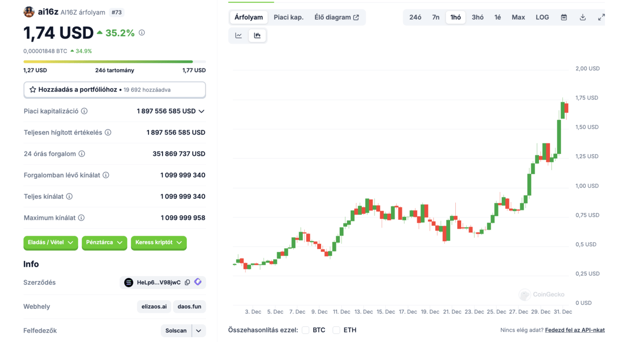Expand the explorers list next to Solscan
This screenshot has width=644, height=342.
[x=199, y=331]
